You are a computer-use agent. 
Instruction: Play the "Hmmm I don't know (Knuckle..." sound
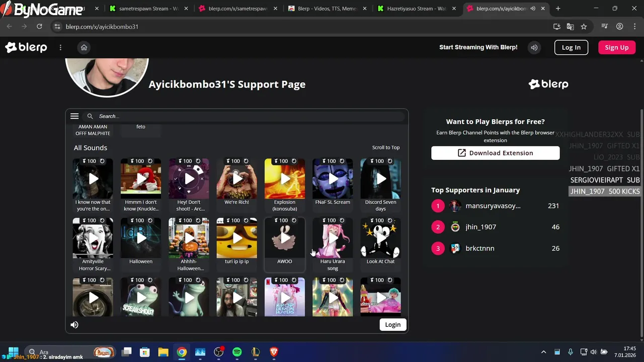[141, 179]
